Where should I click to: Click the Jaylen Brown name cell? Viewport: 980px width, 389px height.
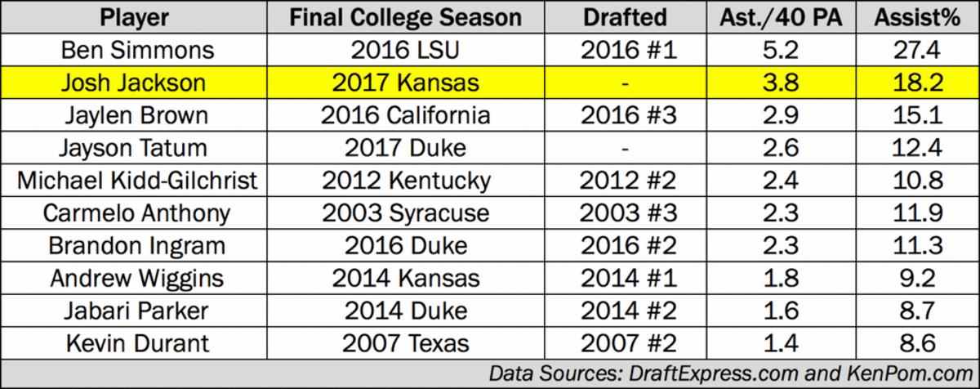[x=136, y=115]
